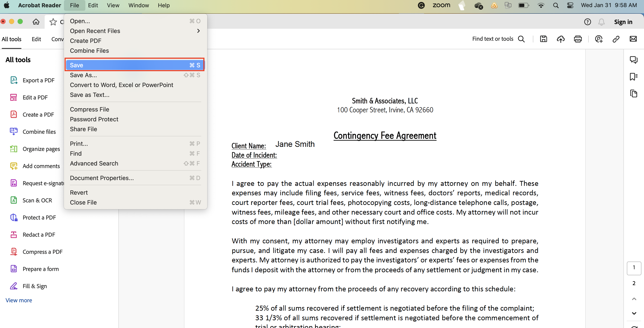Choose Close File from the menu
The width and height of the screenshot is (644, 328).
pyautogui.click(x=135, y=202)
